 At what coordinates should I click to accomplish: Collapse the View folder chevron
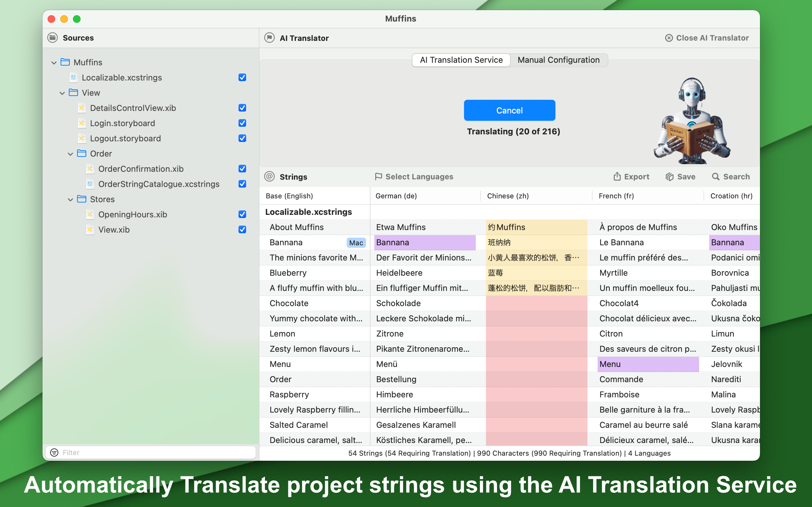(x=62, y=93)
